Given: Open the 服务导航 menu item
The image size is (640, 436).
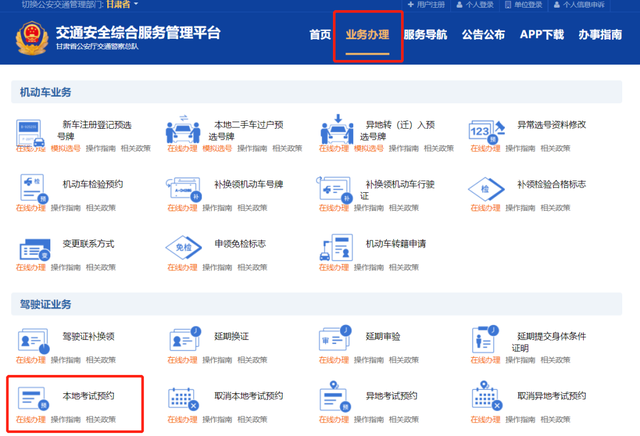Looking at the screenshot, I should coord(425,35).
